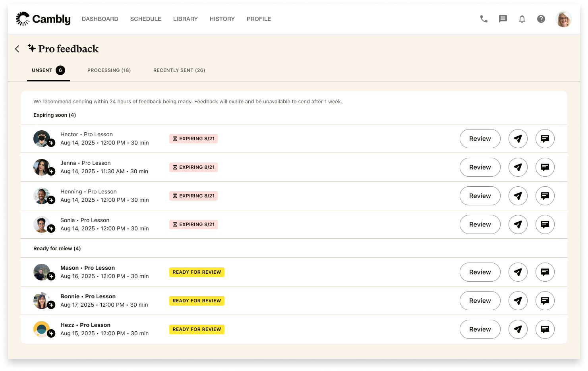Click the "Expiring soon (4)" heading
Image resolution: width=588 pixels, height=371 pixels.
(x=54, y=115)
